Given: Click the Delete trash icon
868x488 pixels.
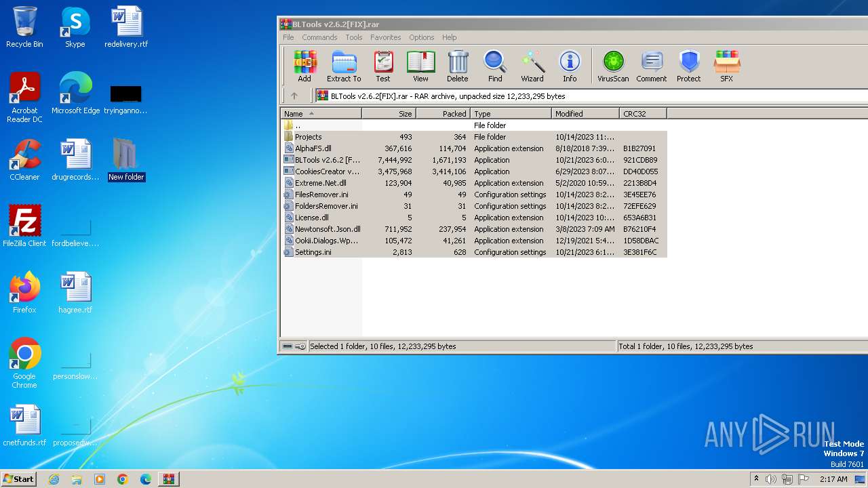Looking at the screenshot, I should [x=458, y=66].
